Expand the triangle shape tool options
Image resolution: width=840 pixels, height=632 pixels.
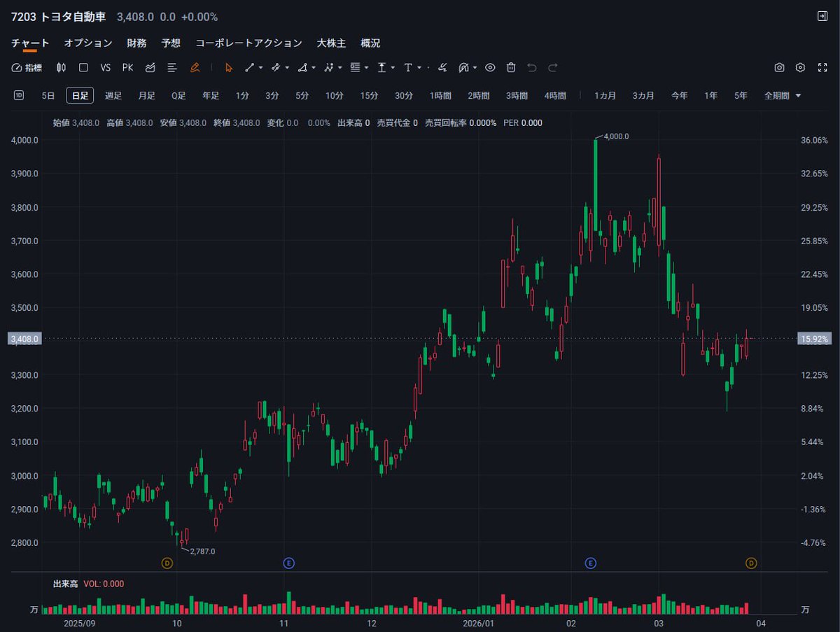[314, 68]
